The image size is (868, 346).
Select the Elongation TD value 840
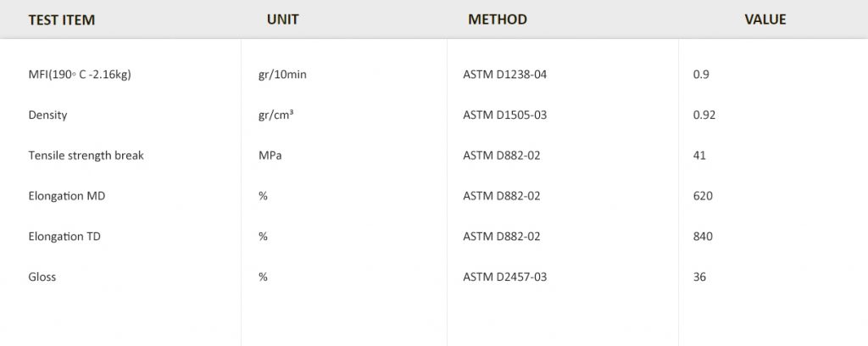[703, 237]
